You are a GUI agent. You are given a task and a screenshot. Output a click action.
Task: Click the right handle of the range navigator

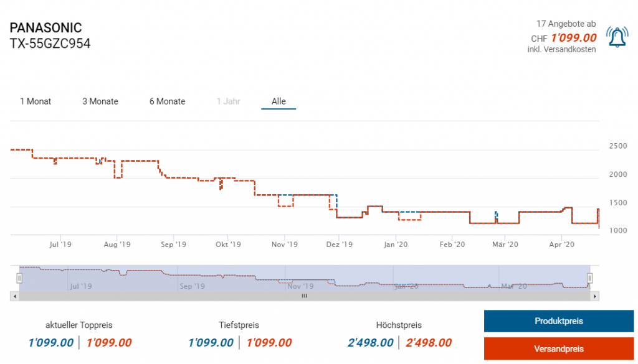[590, 278]
